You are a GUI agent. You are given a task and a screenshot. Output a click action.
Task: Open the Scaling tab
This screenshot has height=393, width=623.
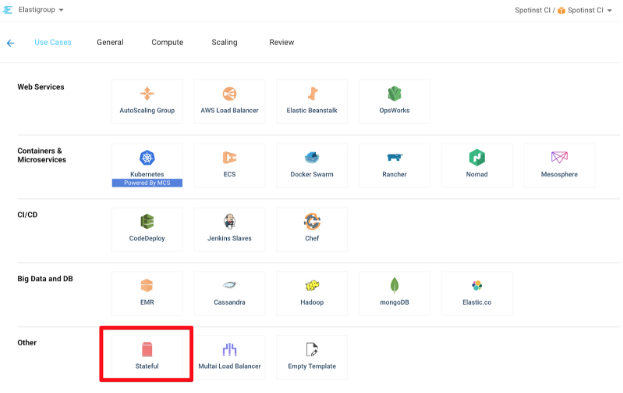tap(224, 42)
